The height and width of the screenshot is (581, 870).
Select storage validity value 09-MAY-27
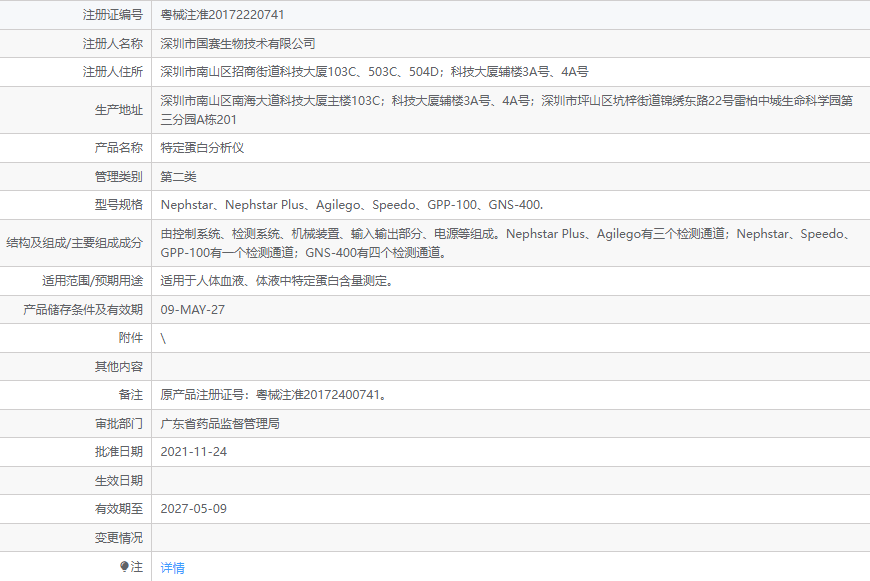pos(192,310)
